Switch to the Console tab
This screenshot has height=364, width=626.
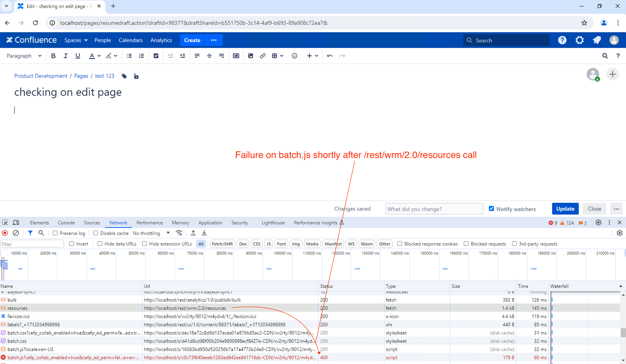pos(66,223)
